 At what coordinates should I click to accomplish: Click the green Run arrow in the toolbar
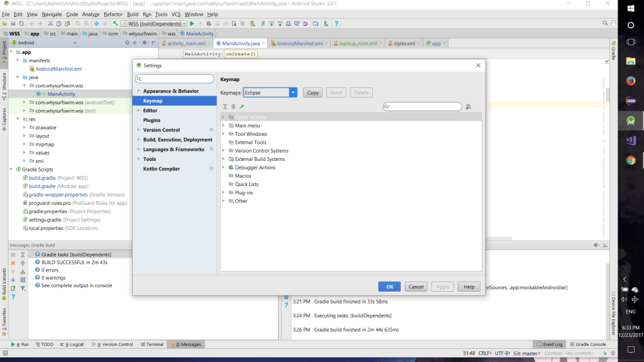[x=192, y=23]
